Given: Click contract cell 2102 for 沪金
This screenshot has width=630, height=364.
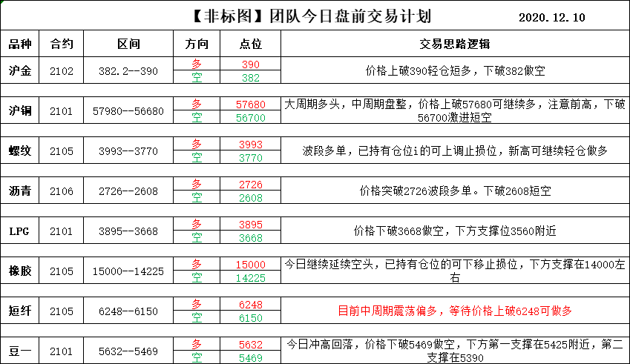Looking at the screenshot, I should pyautogui.click(x=62, y=70).
